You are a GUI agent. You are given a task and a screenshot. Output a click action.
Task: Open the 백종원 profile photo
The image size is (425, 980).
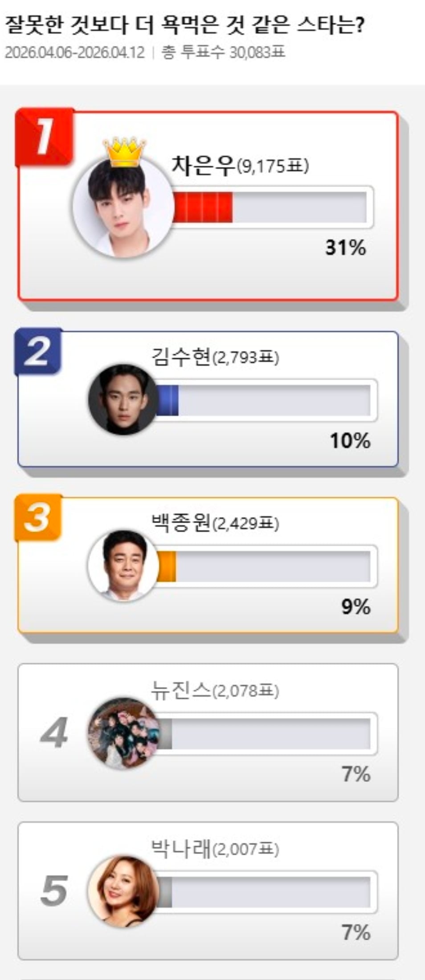pos(123,565)
